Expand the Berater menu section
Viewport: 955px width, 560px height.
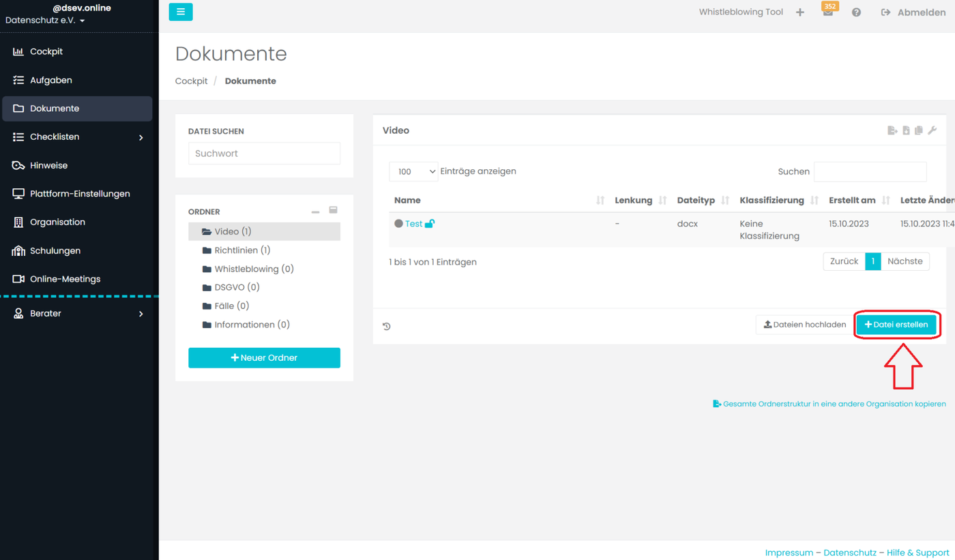(x=141, y=314)
